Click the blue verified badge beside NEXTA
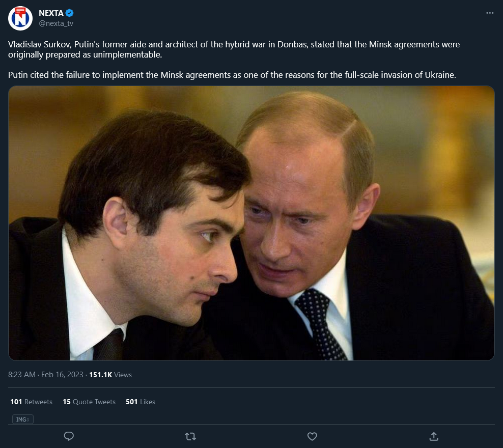Screen dimensions: 503x448 coord(71,13)
